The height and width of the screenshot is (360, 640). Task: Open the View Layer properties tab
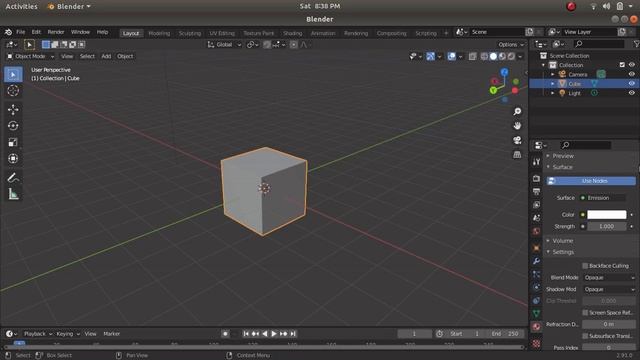pyautogui.click(x=536, y=205)
